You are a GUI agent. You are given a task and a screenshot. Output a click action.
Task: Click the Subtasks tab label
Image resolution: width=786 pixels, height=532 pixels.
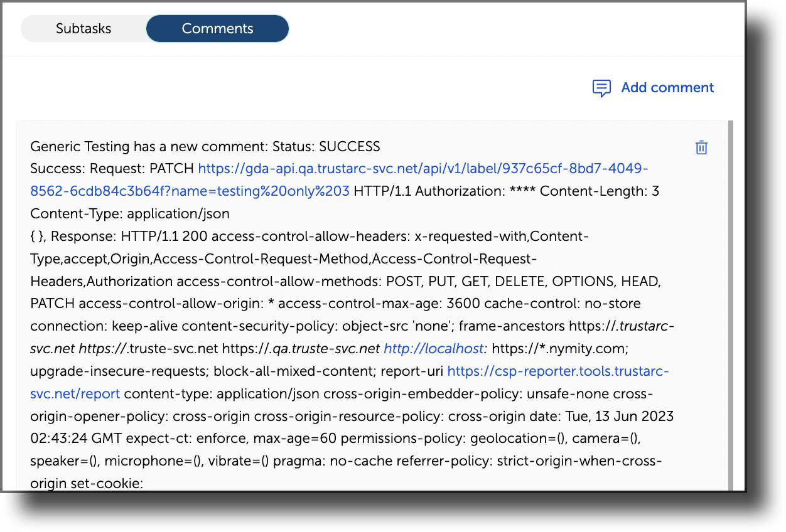click(83, 28)
